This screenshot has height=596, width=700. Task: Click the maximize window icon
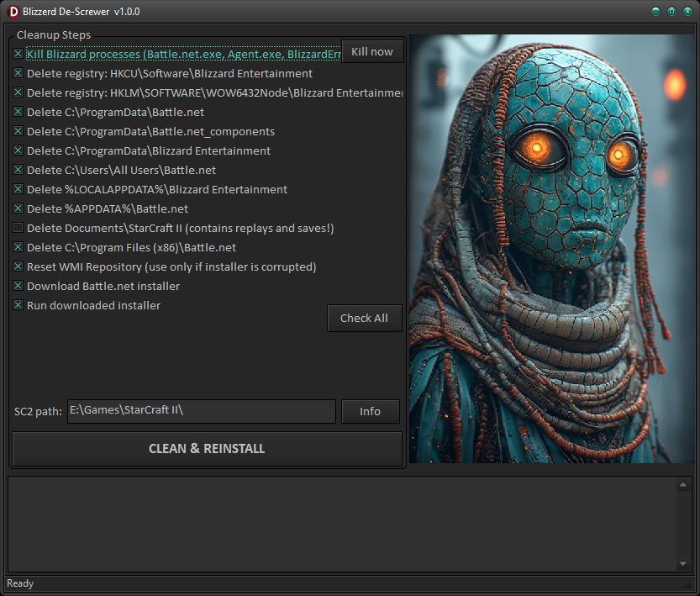pyautogui.click(x=671, y=11)
